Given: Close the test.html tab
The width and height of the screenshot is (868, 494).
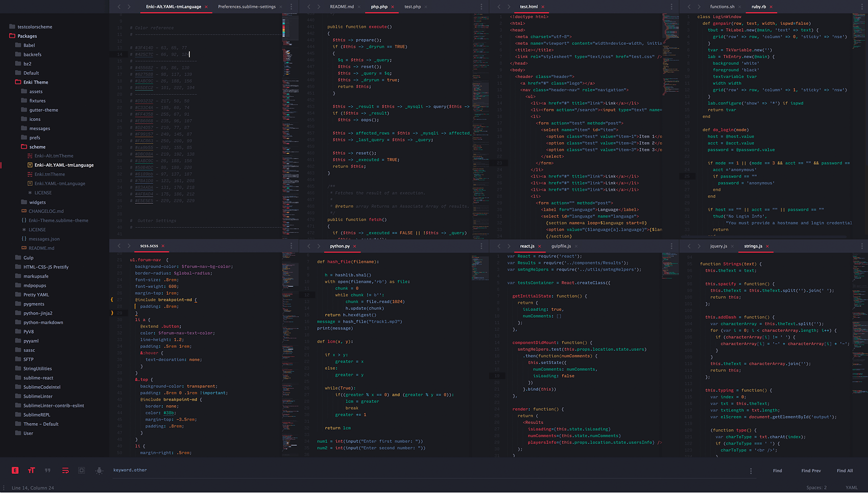Looking at the screenshot, I should (543, 7).
